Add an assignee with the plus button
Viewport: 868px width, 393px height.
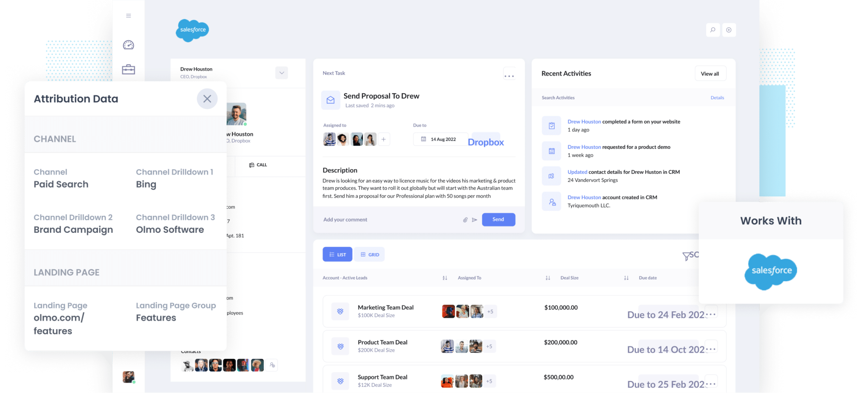[383, 139]
